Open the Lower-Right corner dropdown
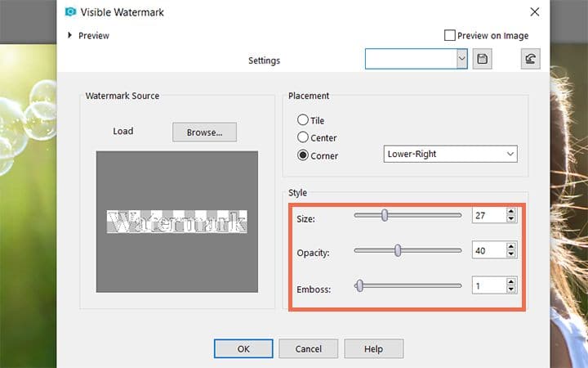Image resolution: width=588 pixels, height=368 pixels. point(450,154)
